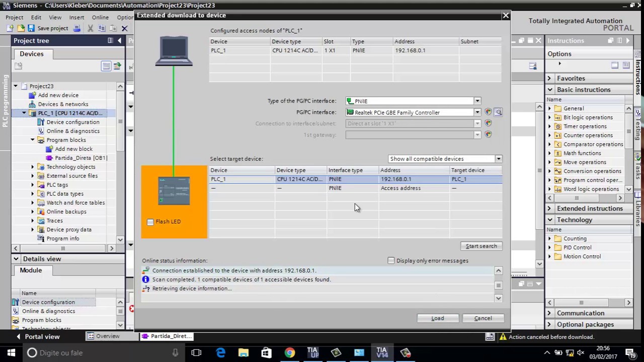This screenshot has width=644, height=362.
Task: Click the Save project floppy disk icon
Action: click(x=31, y=28)
